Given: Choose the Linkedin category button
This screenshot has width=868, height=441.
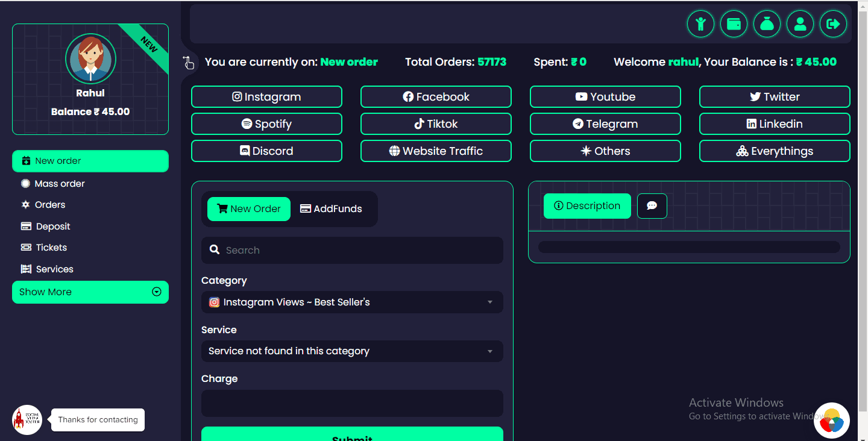Looking at the screenshot, I should (x=775, y=124).
